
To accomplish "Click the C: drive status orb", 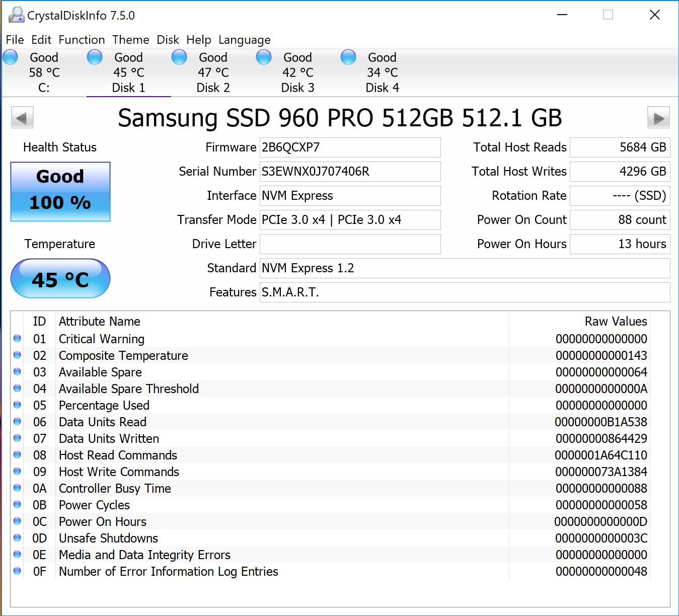I will (x=11, y=57).
